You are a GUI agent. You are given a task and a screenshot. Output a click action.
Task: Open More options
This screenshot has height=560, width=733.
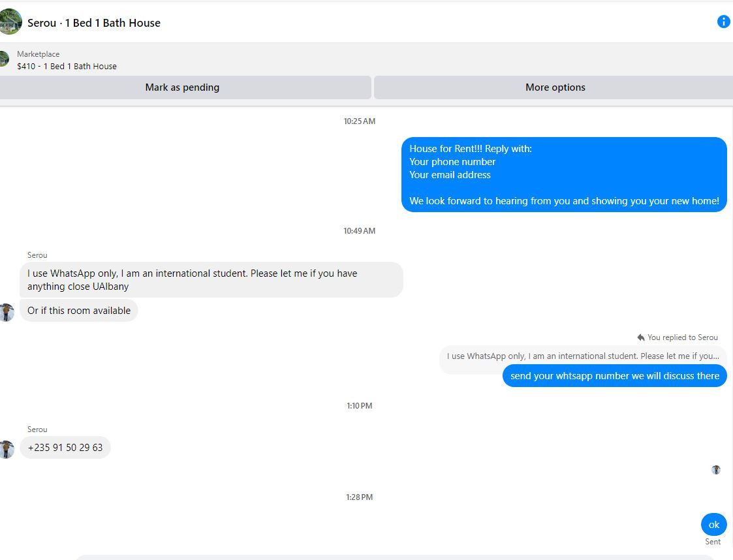(554, 87)
